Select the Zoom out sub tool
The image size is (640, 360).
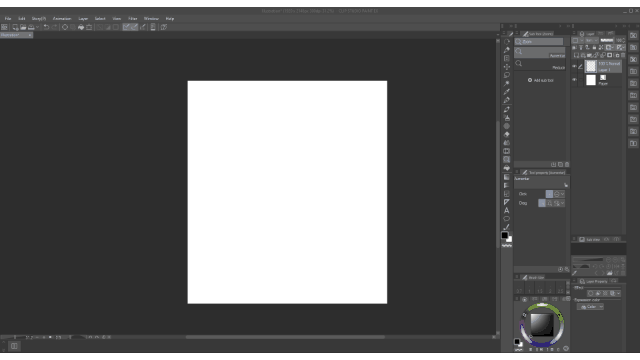tap(540, 64)
